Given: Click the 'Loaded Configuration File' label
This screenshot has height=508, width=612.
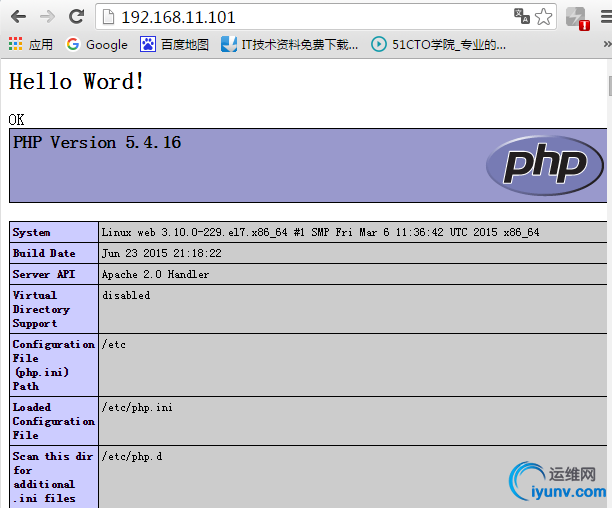Looking at the screenshot, I should pyautogui.click(x=53, y=421).
